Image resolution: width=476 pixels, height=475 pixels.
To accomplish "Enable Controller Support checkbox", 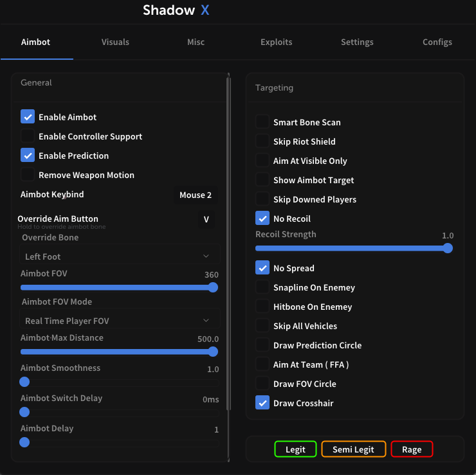I will (x=28, y=136).
